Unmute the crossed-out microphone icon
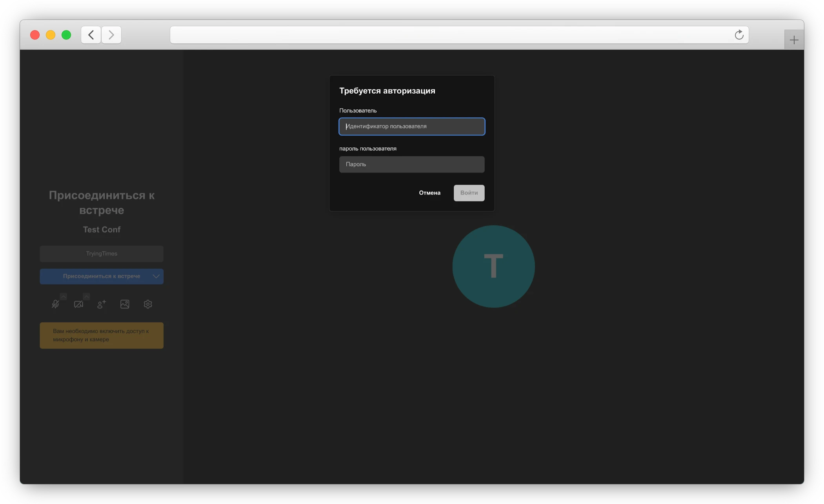824x504 pixels. point(55,304)
